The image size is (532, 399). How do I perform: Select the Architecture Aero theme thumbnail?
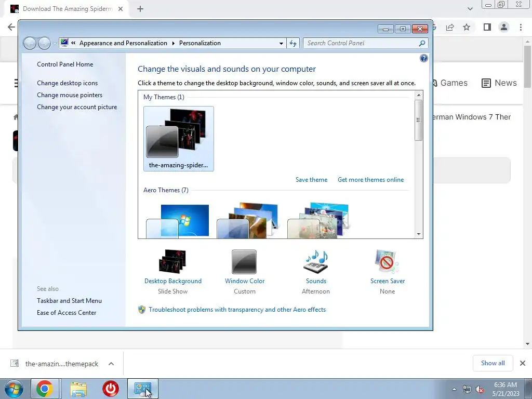(248, 221)
